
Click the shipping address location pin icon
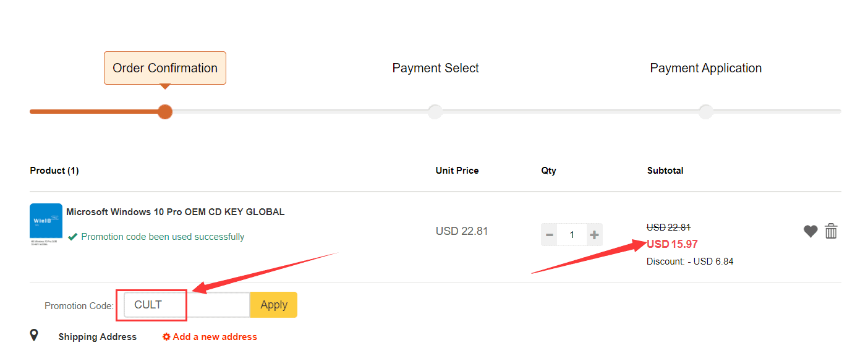pyautogui.click(x=34, y=335)
